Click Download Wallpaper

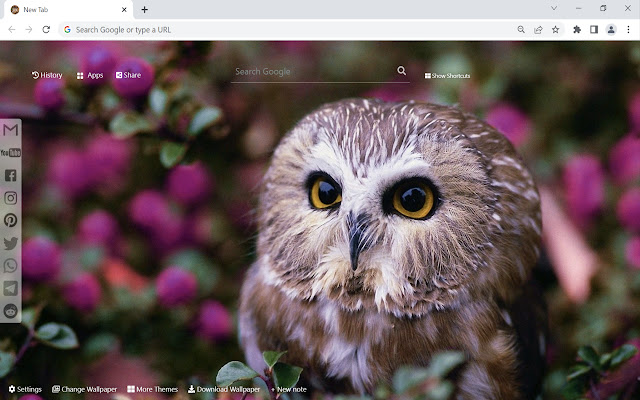coord(224,389)
